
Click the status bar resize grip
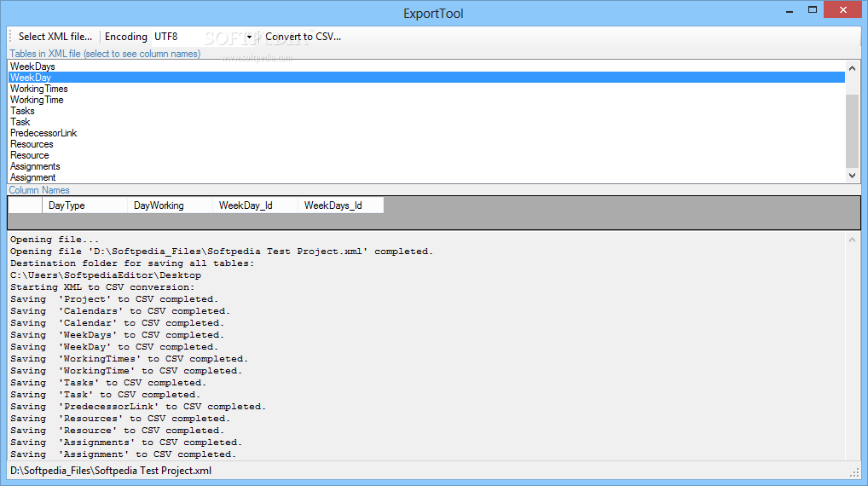854,472
